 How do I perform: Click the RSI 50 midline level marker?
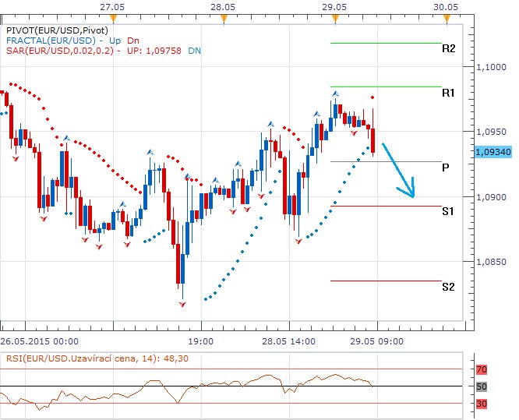(x=481, y=386)
